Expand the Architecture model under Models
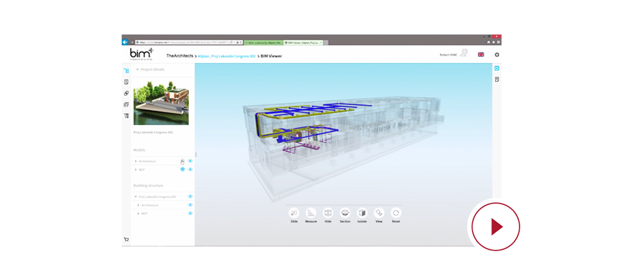The width and height of the screenshot is (644, 263). pos(135,162)
